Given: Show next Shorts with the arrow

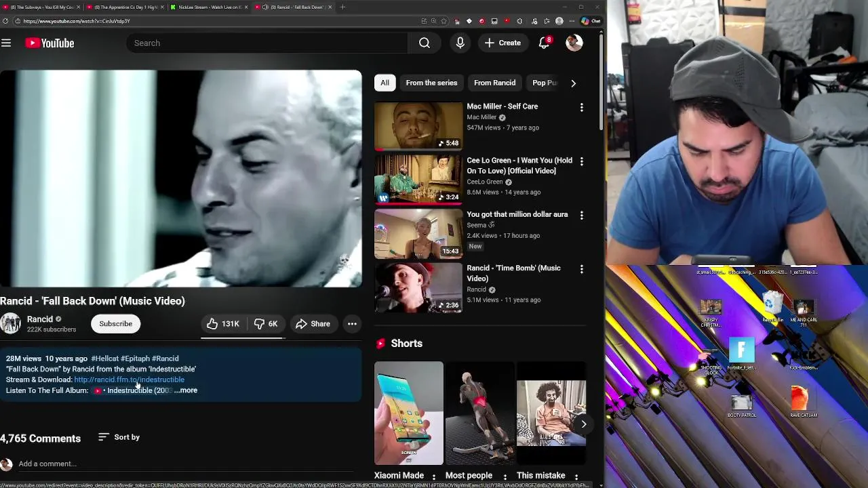Looking at the screenshot, I should click(583, 424).
